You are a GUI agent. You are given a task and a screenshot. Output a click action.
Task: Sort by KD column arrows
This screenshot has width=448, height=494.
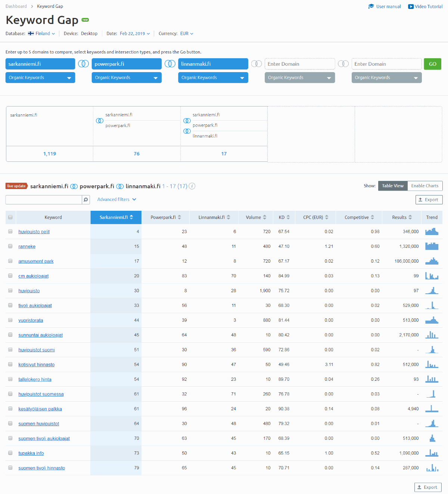click(x=288, y=217)
